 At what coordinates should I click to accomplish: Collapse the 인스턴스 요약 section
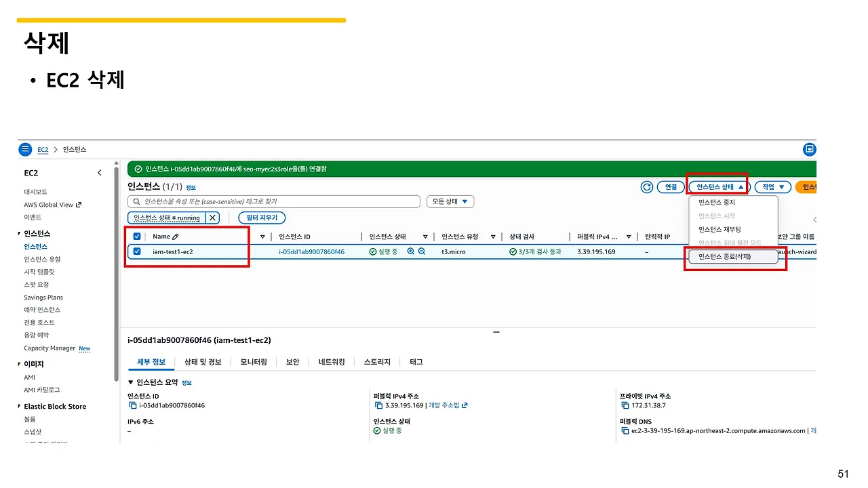(x=131, y=382)
